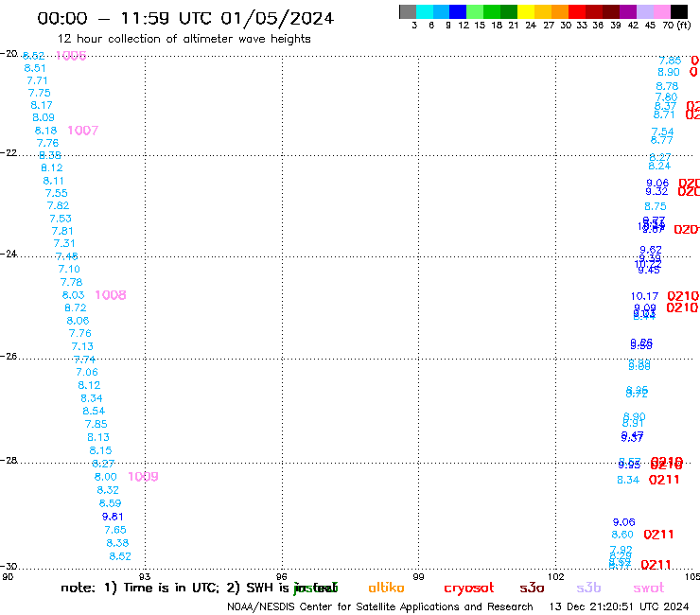
Task: Click the wave height value 7.82
Action: coord(58,206)
